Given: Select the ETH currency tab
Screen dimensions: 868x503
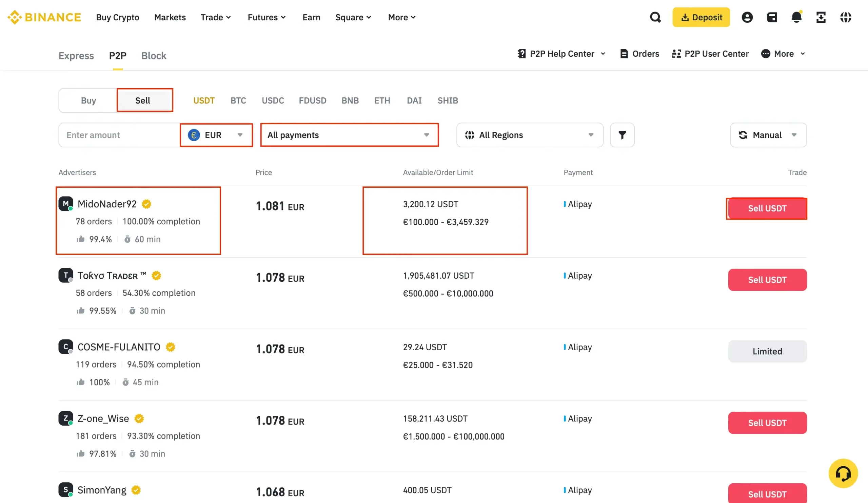Looking at the screenshot, I should pos(382,100).
